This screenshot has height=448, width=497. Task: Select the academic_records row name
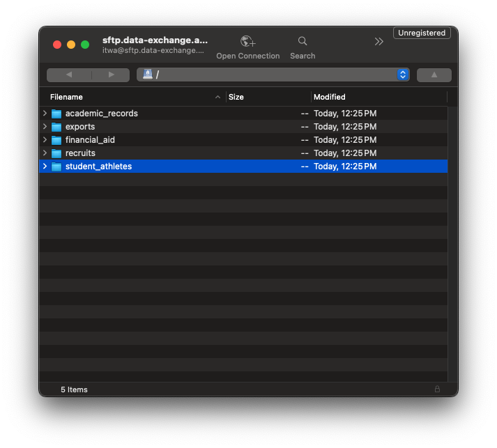coord(102,114)
